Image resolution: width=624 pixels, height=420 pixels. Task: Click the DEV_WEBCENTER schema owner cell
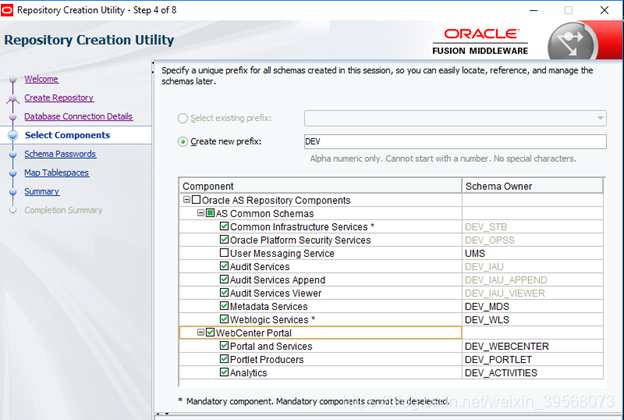(x=532, y=346)
